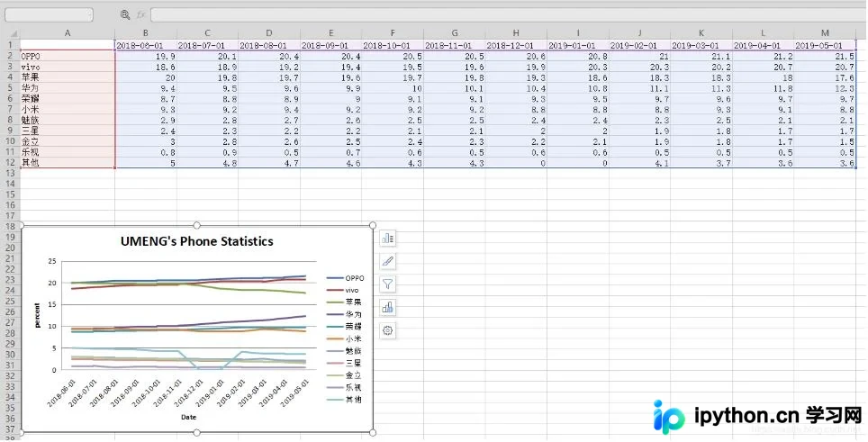This screenshot has width=868, height=442.
Task: Select cell A2 containing OPPO
Action: pos(68,56)
